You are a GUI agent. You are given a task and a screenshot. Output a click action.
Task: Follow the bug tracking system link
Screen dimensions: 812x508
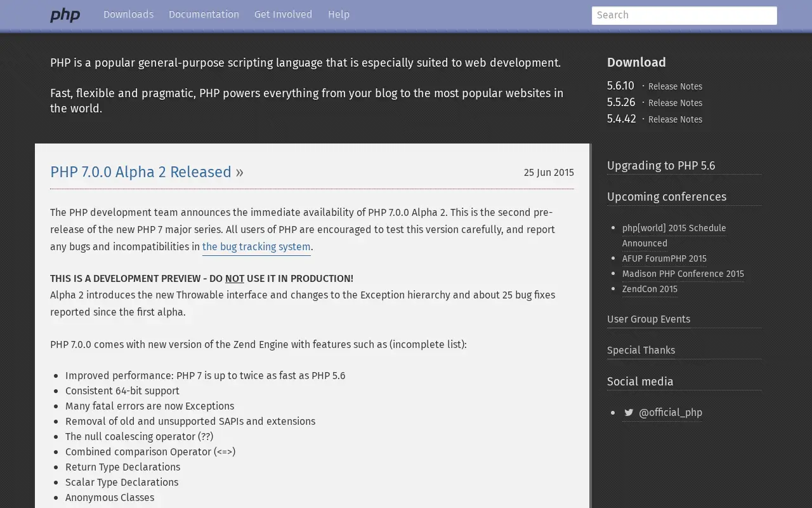coord(256,247)
